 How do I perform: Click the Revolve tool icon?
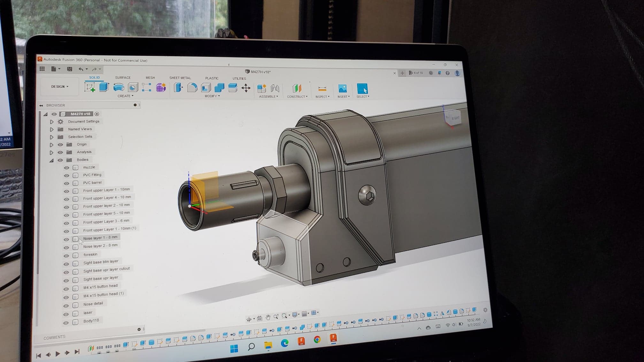pos(119,87)
